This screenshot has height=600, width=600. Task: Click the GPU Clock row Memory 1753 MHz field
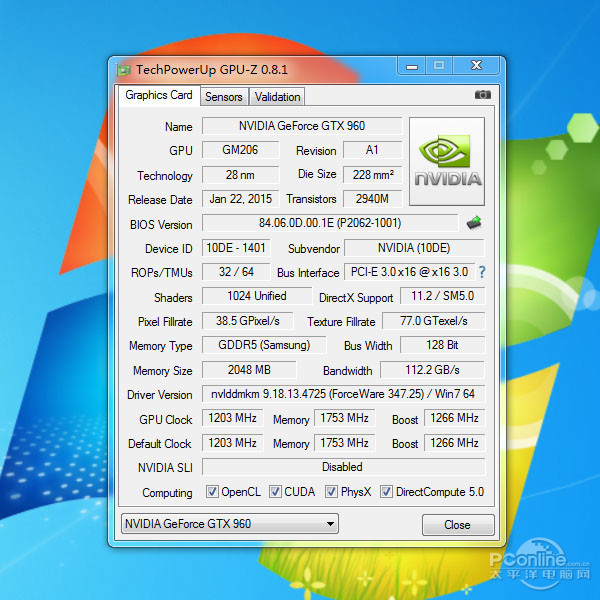click(x=344, y=418)
